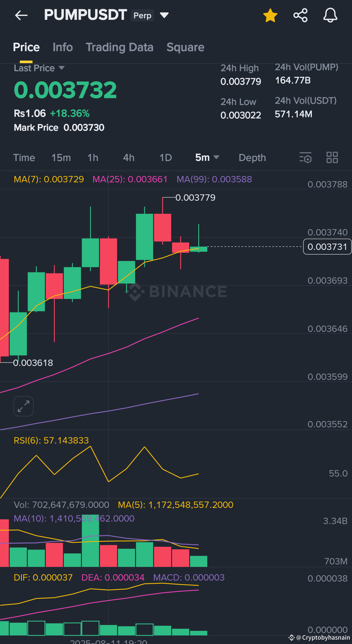Image resolution: width=352 pixels, height=644 pixels.
Task: Tap the current price tag 0.003731
Action: click(x=327, y=247)
